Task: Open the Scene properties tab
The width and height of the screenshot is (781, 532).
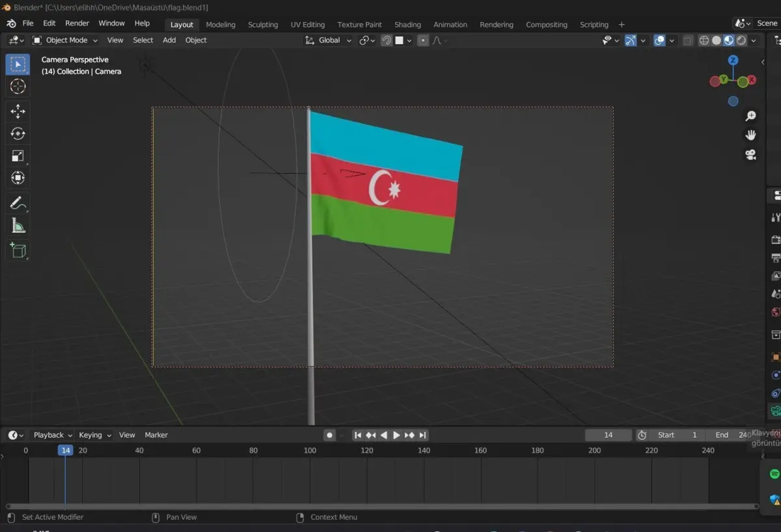Action: [x=774, y=294]
